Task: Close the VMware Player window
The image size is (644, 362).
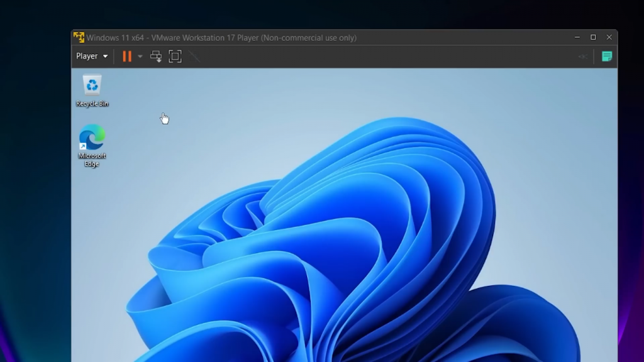Action: [x=609, y=37]
